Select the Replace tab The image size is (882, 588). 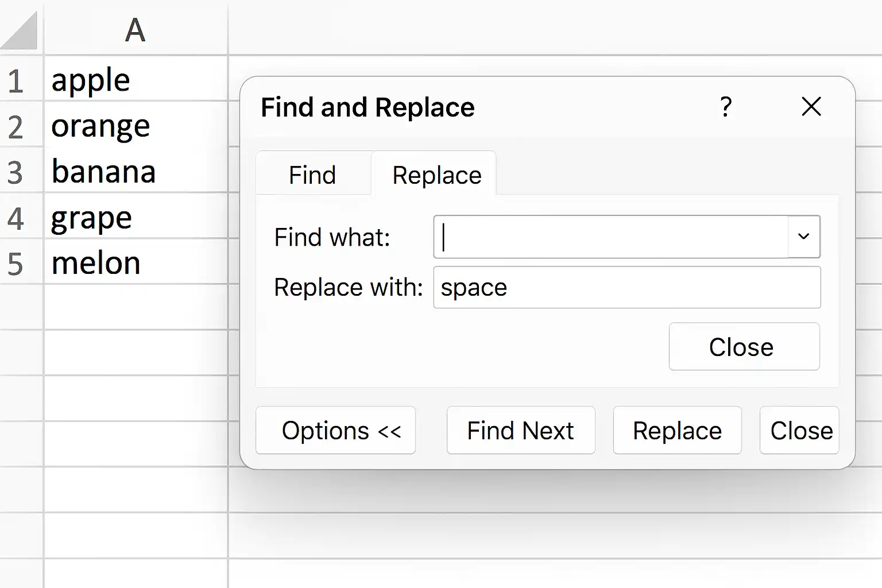[436, 175]
